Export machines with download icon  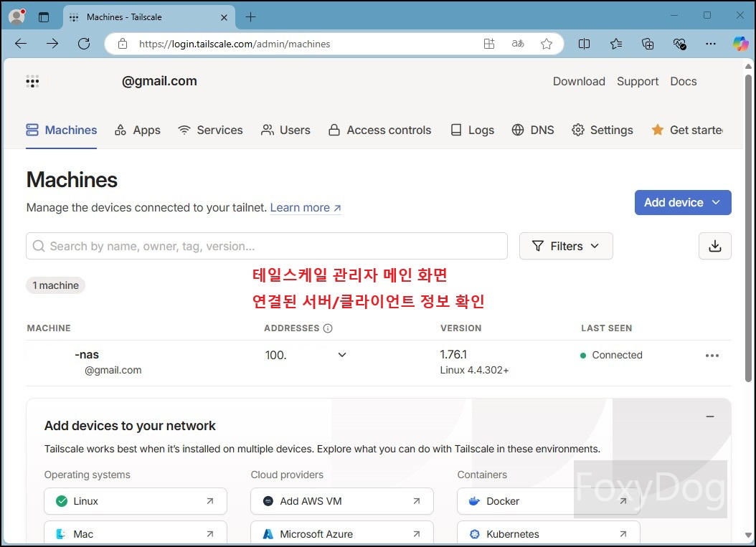[x=714, y=246]
